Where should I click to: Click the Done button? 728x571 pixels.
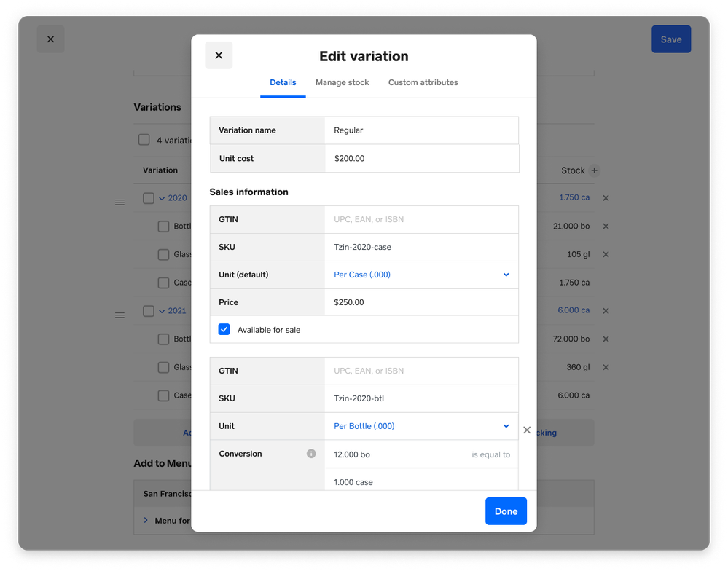pyautogui.click(x=506, y=511)
